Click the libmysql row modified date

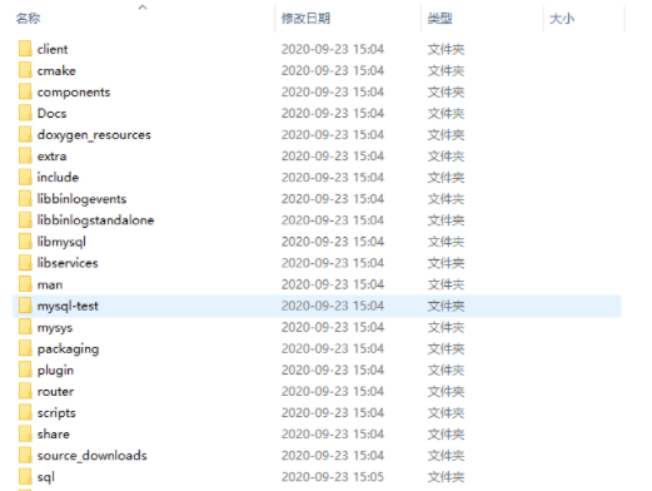pyautogui.click(x=333, y=242)
